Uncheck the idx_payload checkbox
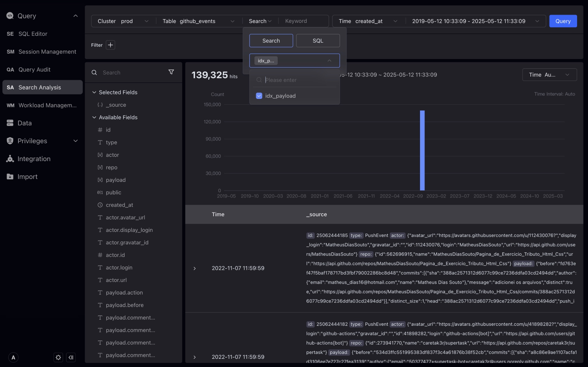This screenshot has width=588, height=367. pos(259,96)
